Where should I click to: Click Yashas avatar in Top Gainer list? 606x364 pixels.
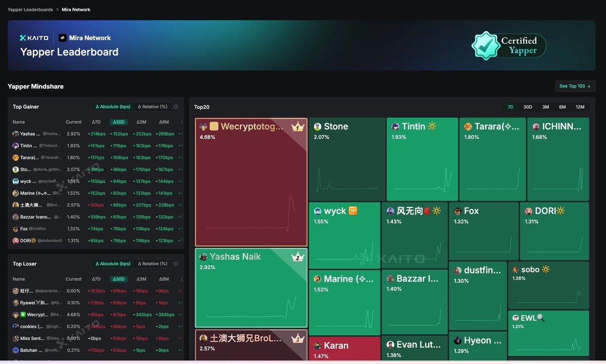pyautogui.click(x=16, y=134)
